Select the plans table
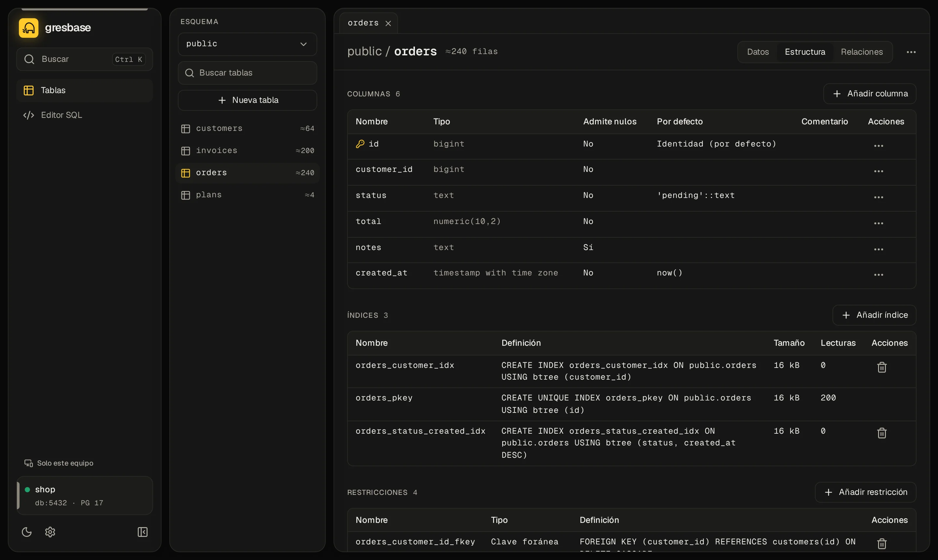The width and height of the screenshot is (938, 560). pyautogui.click(x=247, y=195)
